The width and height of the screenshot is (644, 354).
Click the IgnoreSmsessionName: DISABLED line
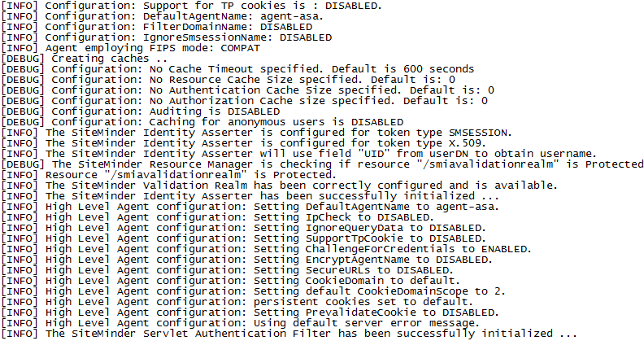[167, 37]
